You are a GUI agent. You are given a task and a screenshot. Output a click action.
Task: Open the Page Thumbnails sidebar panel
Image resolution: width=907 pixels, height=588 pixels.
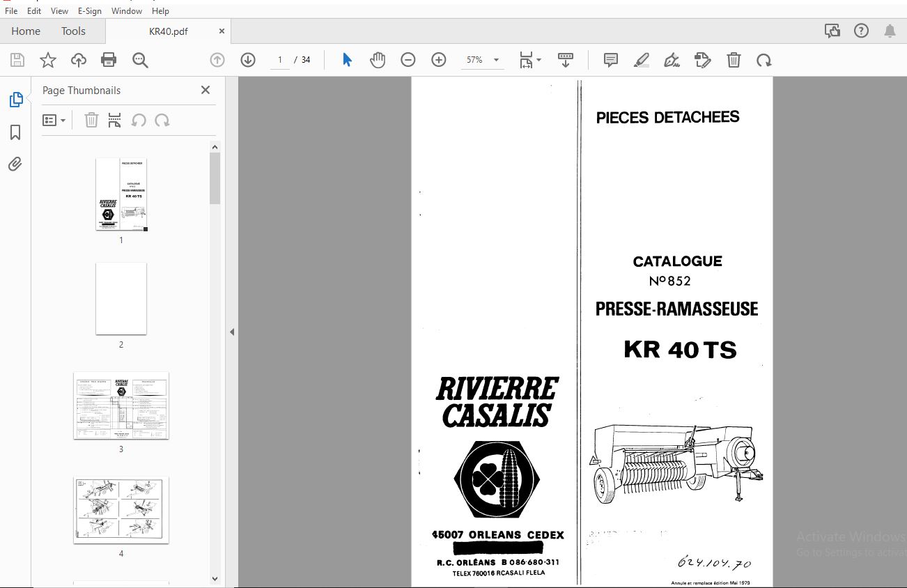coord(15,100)
